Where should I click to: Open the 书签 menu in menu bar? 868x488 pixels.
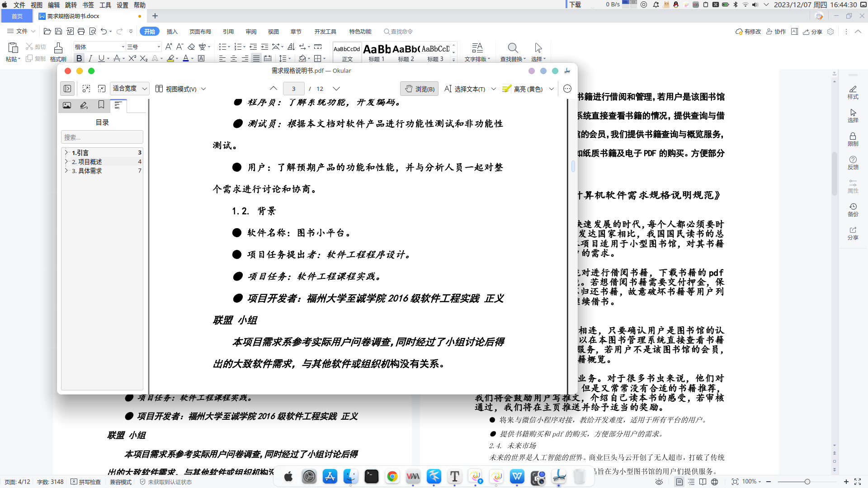(x=88, y=5)
